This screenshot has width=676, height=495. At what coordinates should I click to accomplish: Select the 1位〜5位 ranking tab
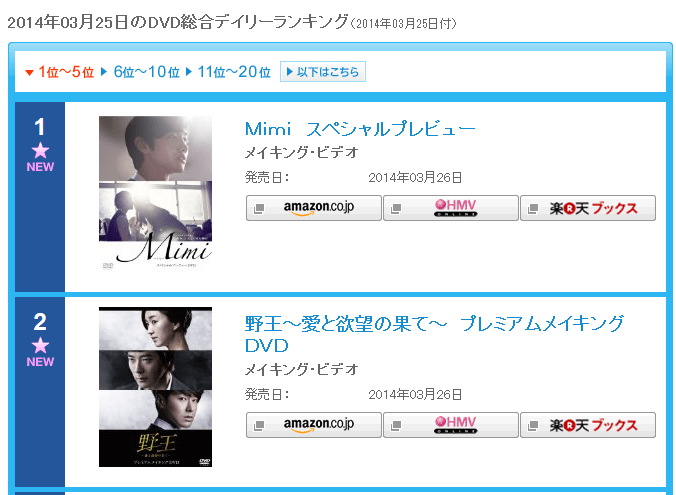[66, 72]
